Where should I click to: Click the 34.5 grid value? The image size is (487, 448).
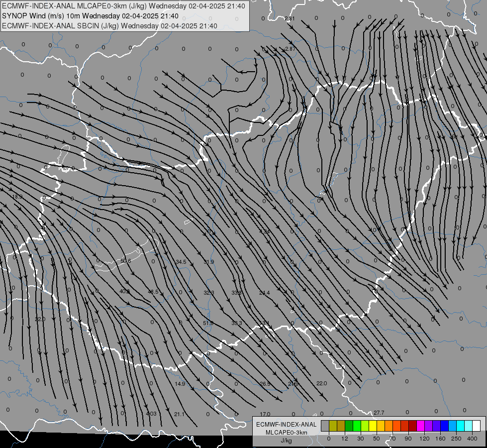pos(181,262)
